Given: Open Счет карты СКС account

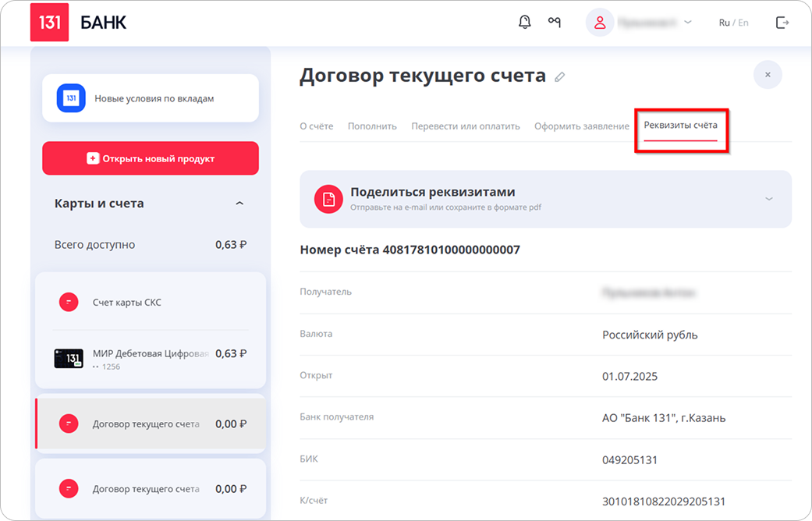Looking at the screenshot, I should click(126, 302).
